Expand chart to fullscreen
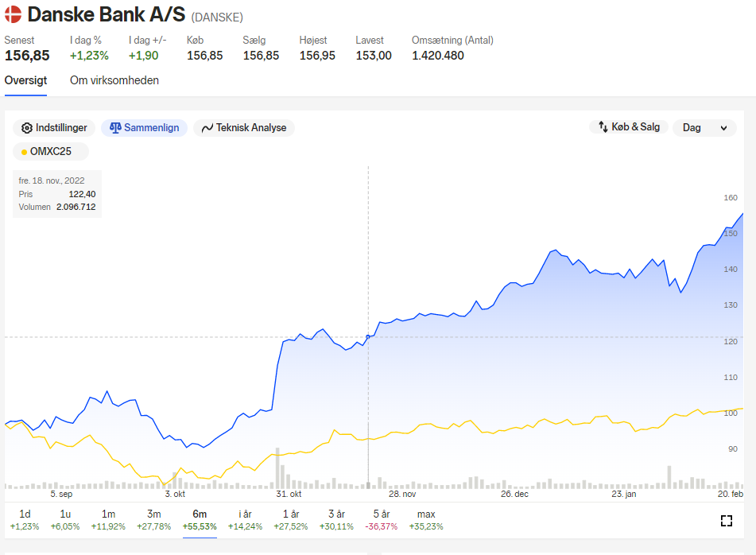Viewport: 756px width, 555px height. 727,520
